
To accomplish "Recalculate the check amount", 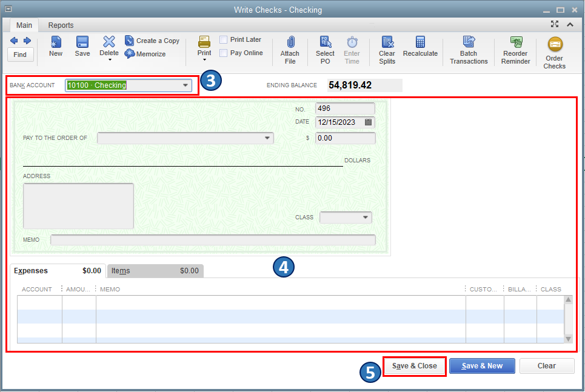I will (420, 46).
